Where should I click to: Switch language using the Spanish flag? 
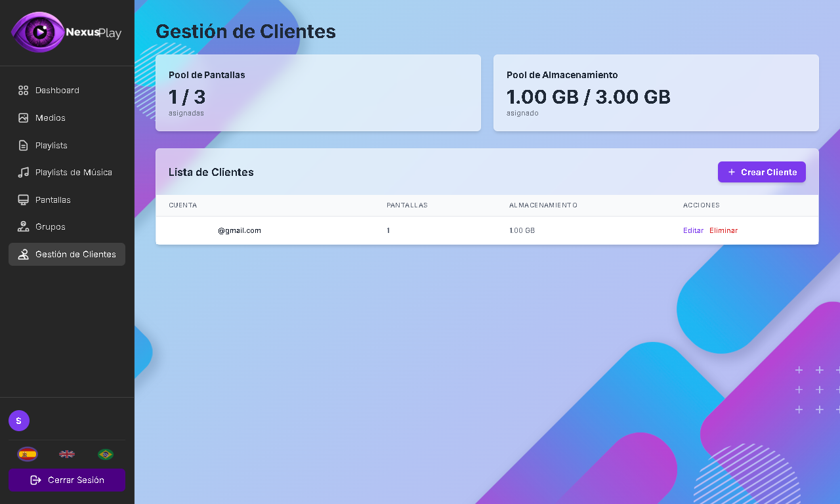[x=28, y=453]
